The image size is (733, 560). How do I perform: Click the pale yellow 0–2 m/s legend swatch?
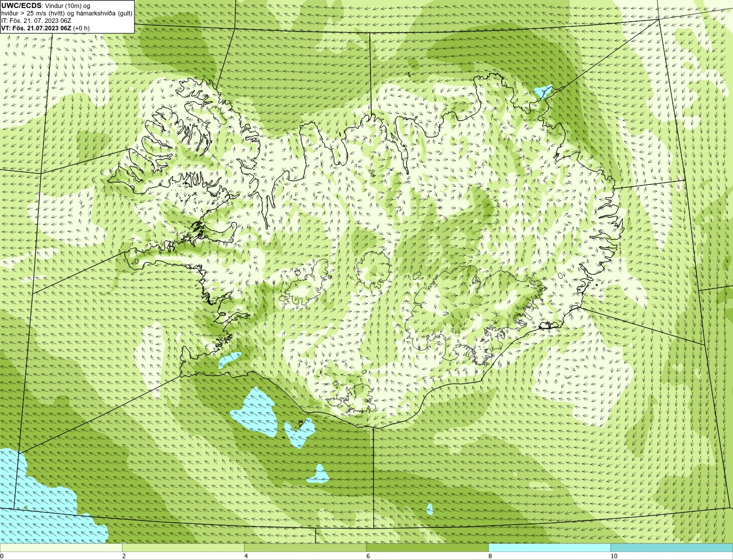61,548
